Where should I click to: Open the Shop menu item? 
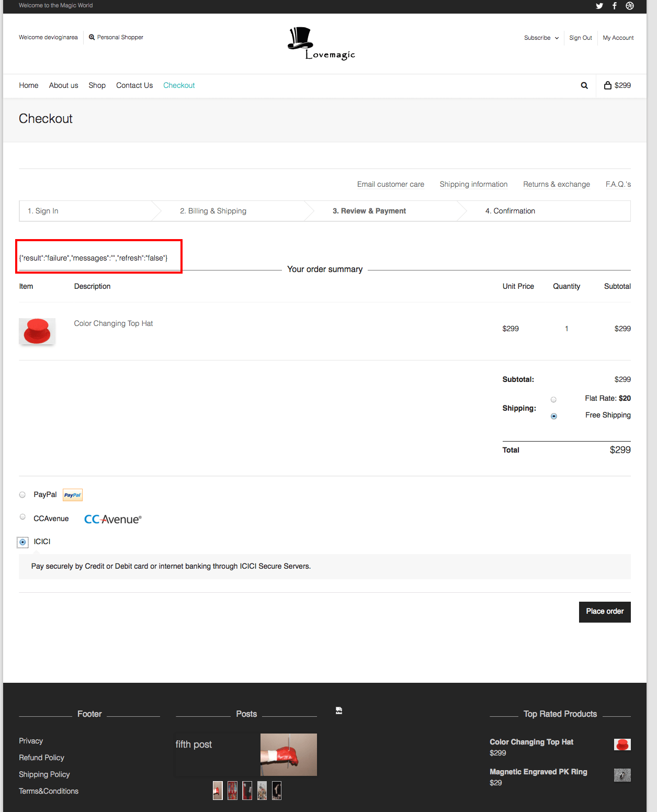97,85
